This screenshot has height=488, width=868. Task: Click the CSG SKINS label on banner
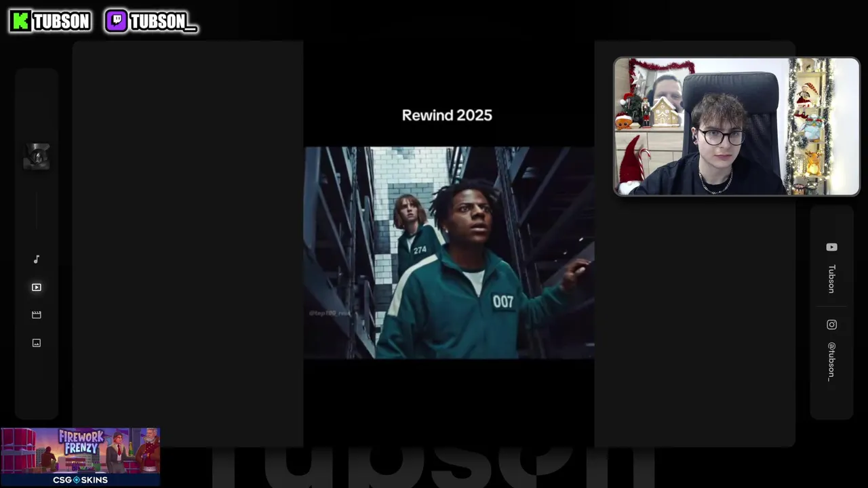80,480
